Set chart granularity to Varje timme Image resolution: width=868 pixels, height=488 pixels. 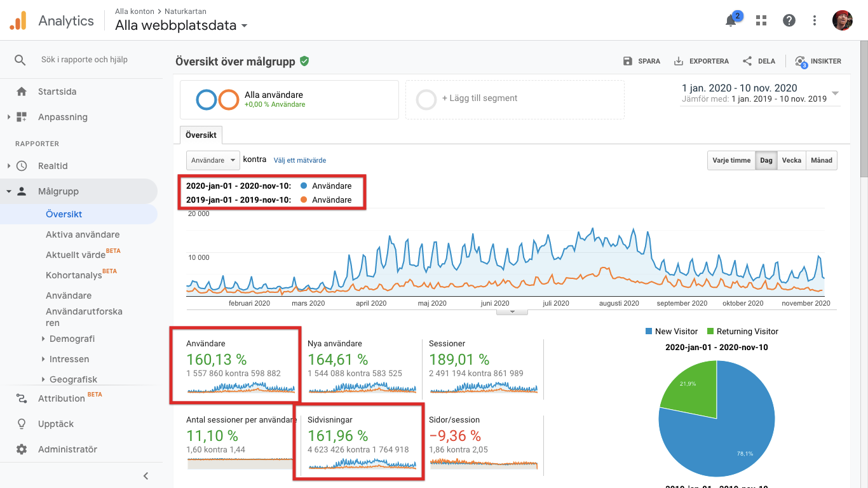coord(731,160)
